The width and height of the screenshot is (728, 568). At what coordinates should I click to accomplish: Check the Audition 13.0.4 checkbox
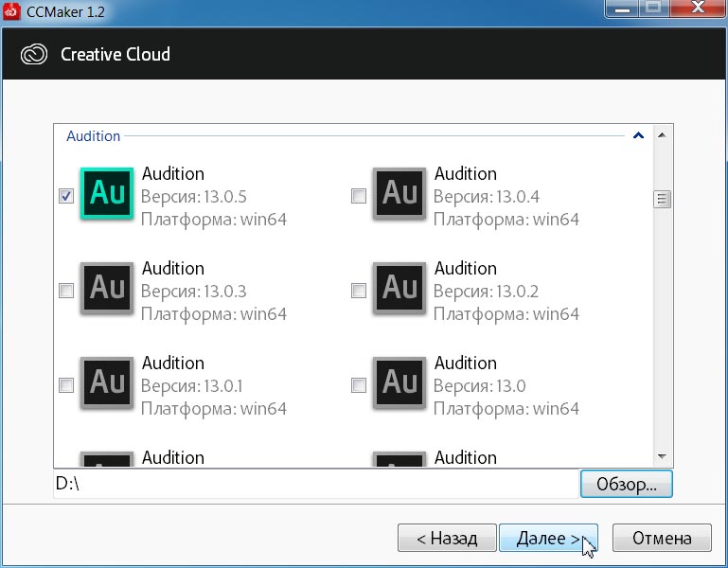[359, 196]
